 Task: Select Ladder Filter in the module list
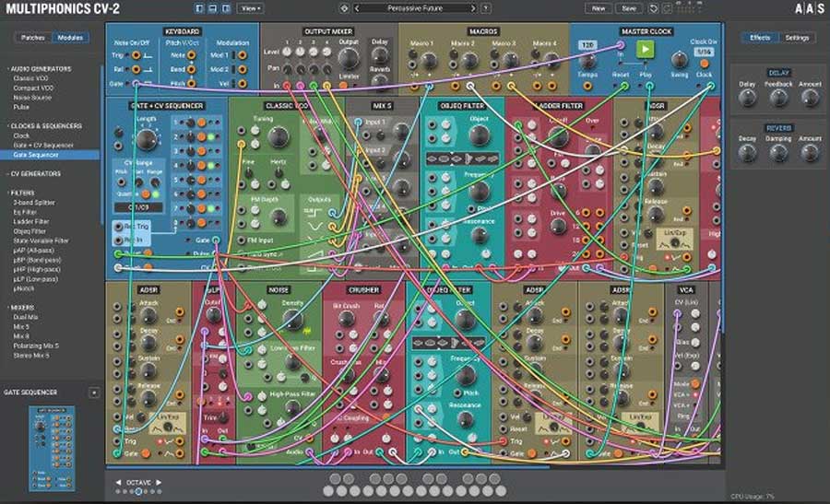[30, 221]
